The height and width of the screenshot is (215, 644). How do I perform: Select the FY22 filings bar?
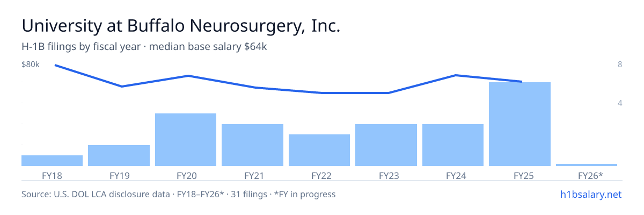coord(319,150)
